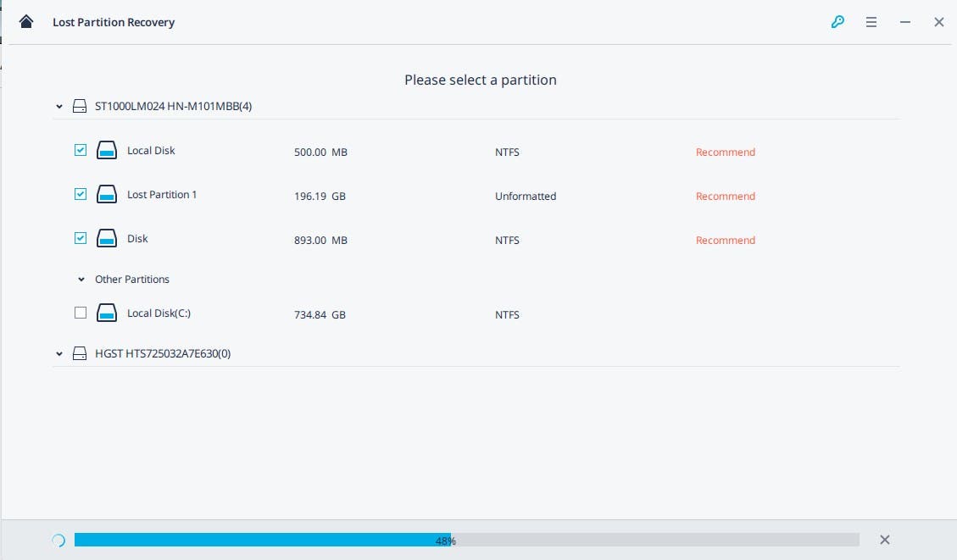Collapse the HGST HTS725032A7E630 drive group
The image size is (957, 560).
click(59, 354)
